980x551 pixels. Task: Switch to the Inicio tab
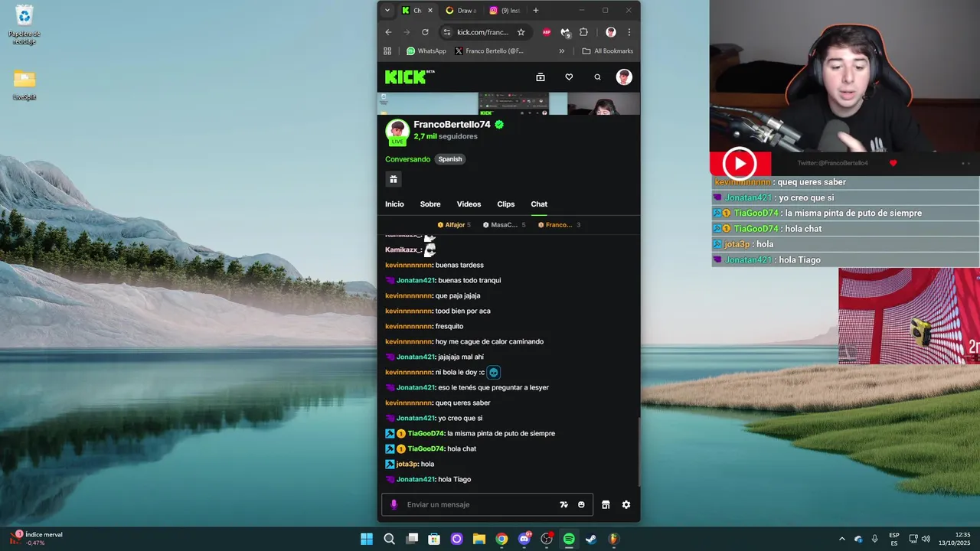click(394, 204)
